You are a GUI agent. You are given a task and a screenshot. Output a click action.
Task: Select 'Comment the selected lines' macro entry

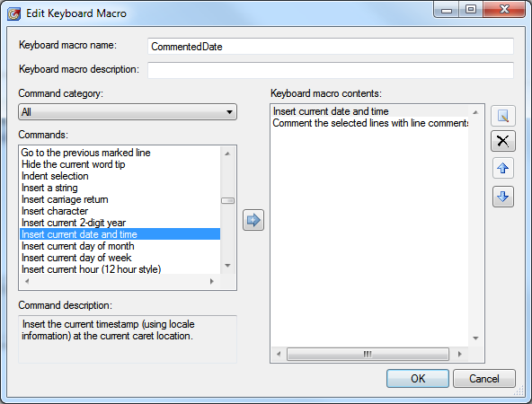click(x=370, y=123)
